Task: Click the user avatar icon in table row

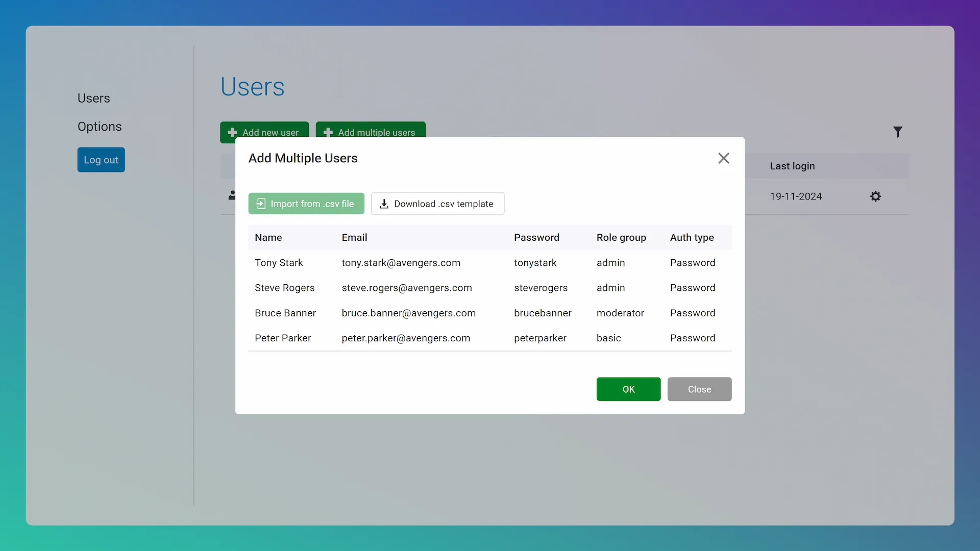Action: point(232,195)
